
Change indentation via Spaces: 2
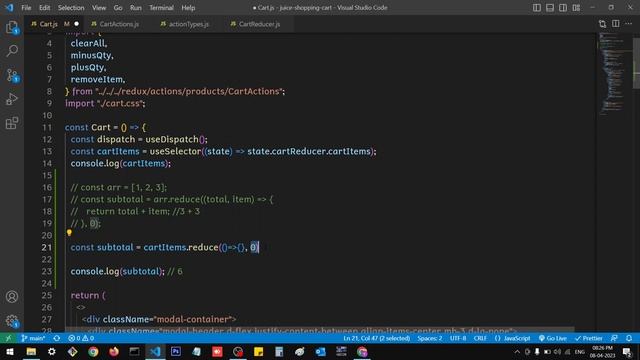tap(430, 338)
